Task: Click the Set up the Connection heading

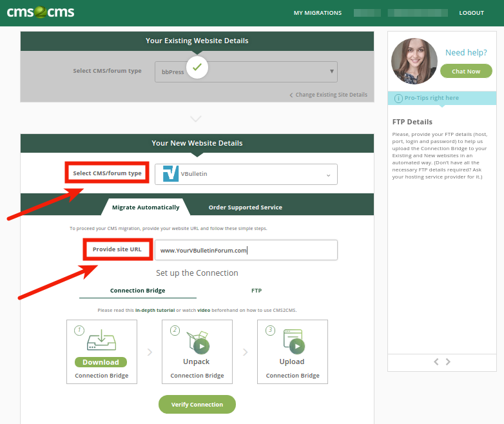Action: point(197,273)
